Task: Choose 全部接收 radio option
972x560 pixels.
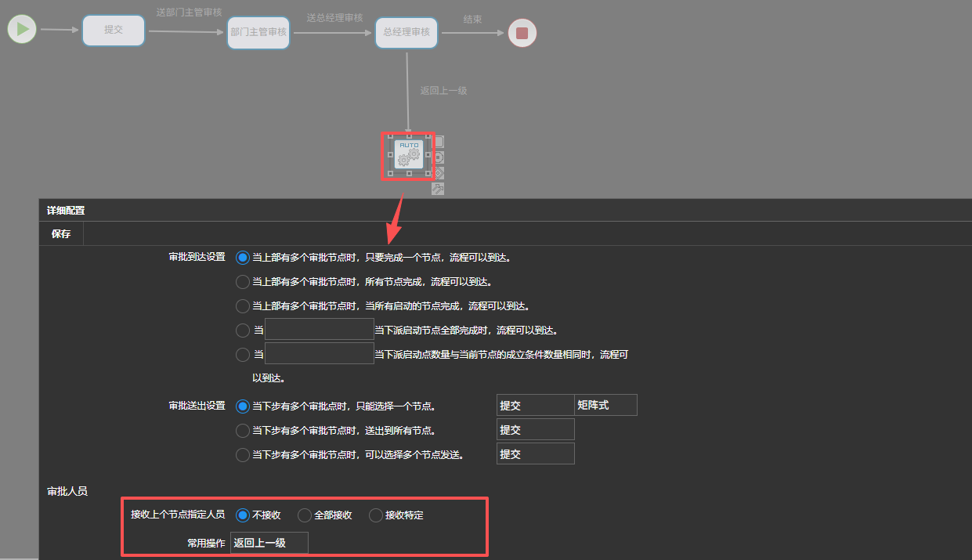Action: (x=305, y=515)
